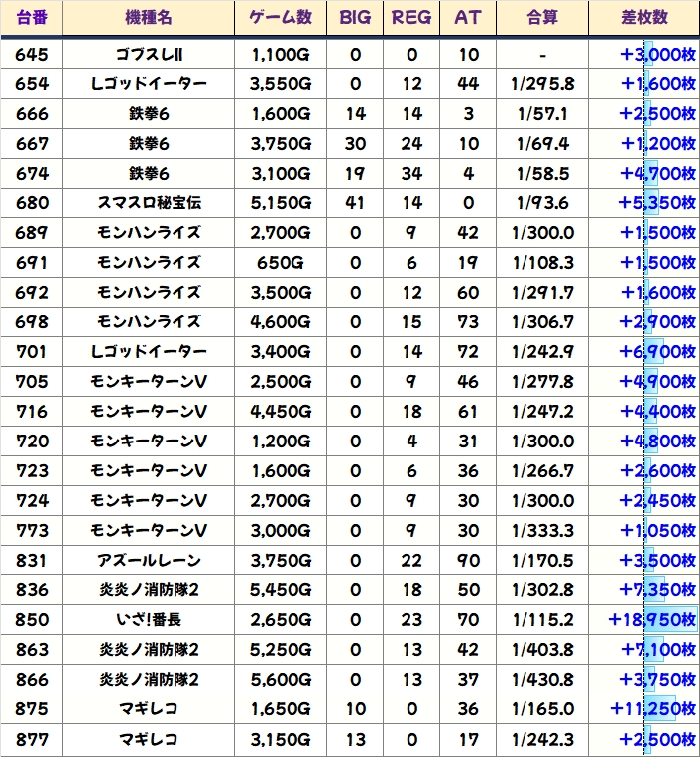The height and width of the screenshot is (757, 700).
Task: Click the AT column header
Action: (468, 18)
